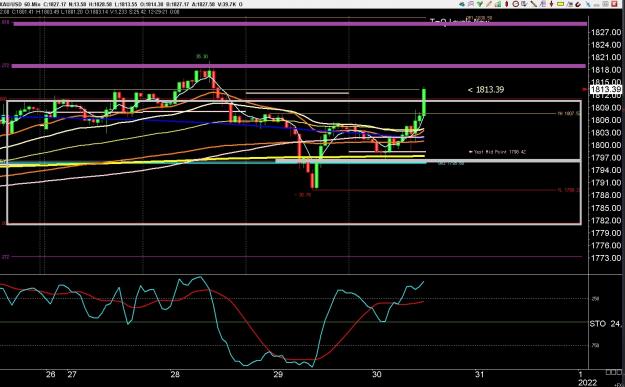Image resolution: width=625 pixels, height=387 pixels.
Task: Click the 1800.00 price axis label
Action: click(606, 145)
